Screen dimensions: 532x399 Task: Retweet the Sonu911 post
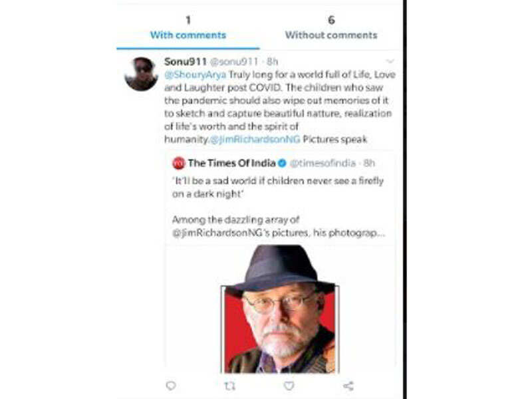pyautogui.click(x=230, y=385)
